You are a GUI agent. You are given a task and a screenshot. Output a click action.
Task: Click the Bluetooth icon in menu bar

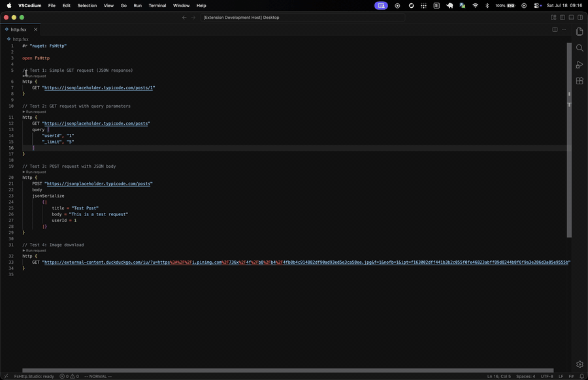(487, 6)
